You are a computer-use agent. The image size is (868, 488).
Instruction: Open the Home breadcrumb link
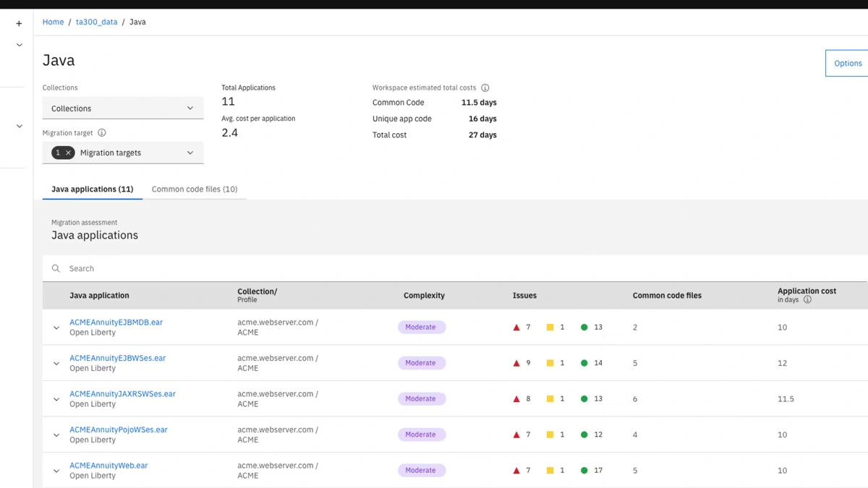pyautogui.click(x=53, y=22)
